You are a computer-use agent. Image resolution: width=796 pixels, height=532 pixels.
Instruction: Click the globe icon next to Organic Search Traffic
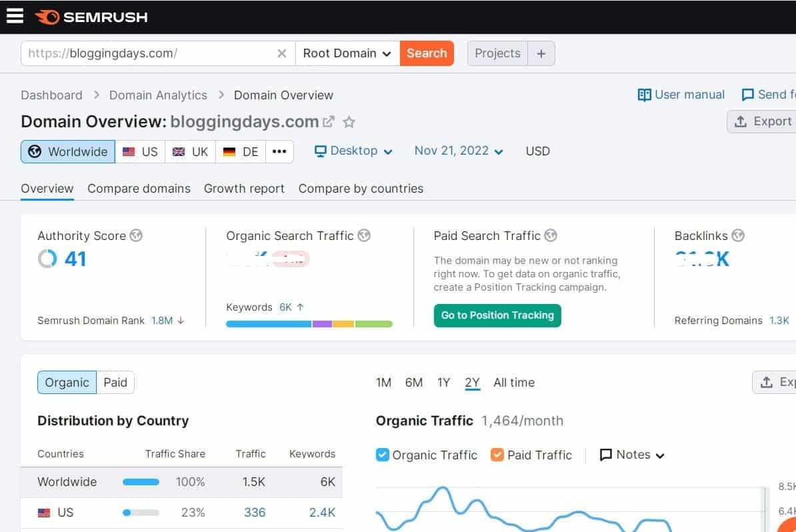pyautogui.click(x=364, y=235)
